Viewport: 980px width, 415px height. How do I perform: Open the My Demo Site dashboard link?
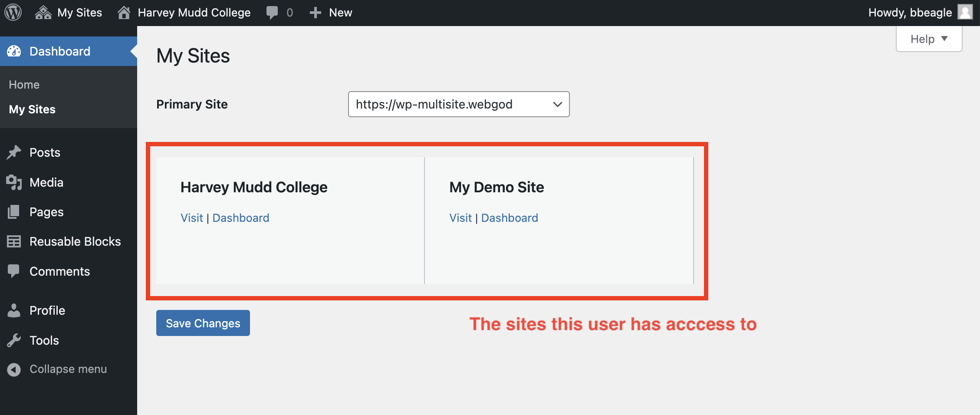pos(510,218)
